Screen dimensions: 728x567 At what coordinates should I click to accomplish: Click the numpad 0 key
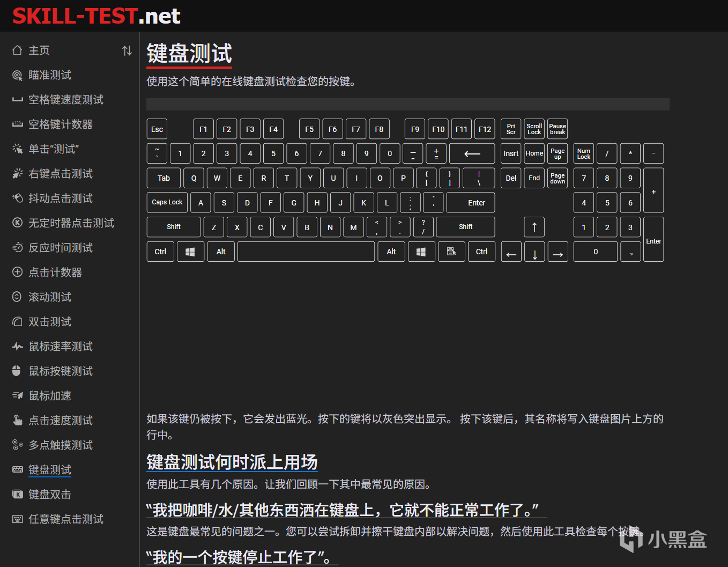point(596,252)
